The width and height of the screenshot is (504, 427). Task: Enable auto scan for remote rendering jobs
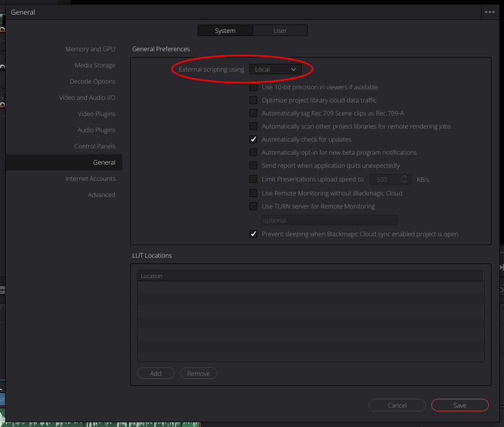pos(253,126)
